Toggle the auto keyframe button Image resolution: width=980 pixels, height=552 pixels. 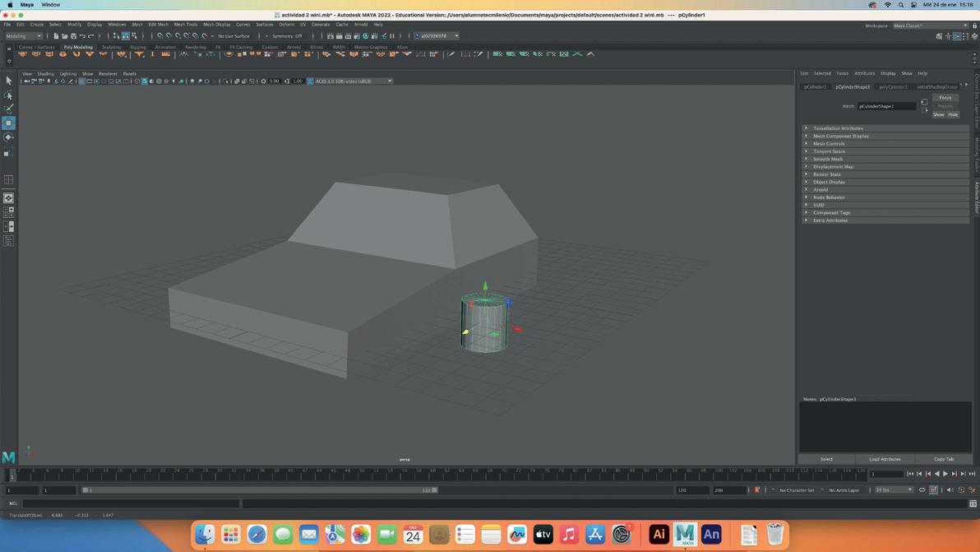coord(757,490)
